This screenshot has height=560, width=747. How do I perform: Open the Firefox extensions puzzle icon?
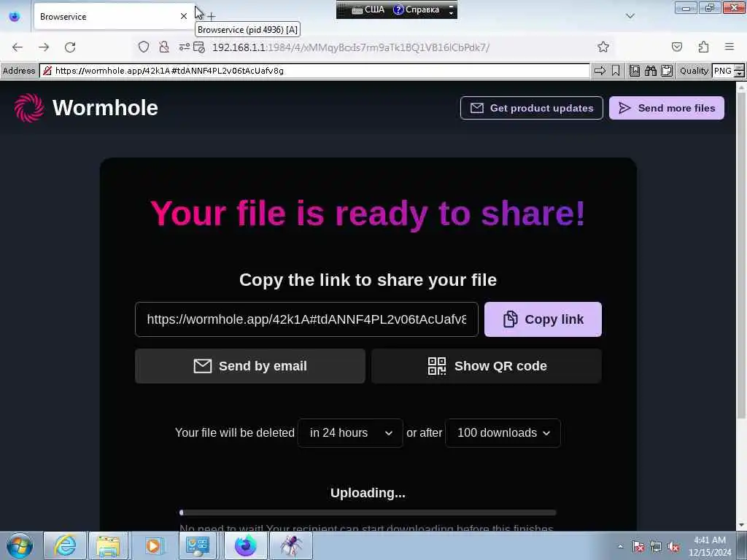[704, 47]
